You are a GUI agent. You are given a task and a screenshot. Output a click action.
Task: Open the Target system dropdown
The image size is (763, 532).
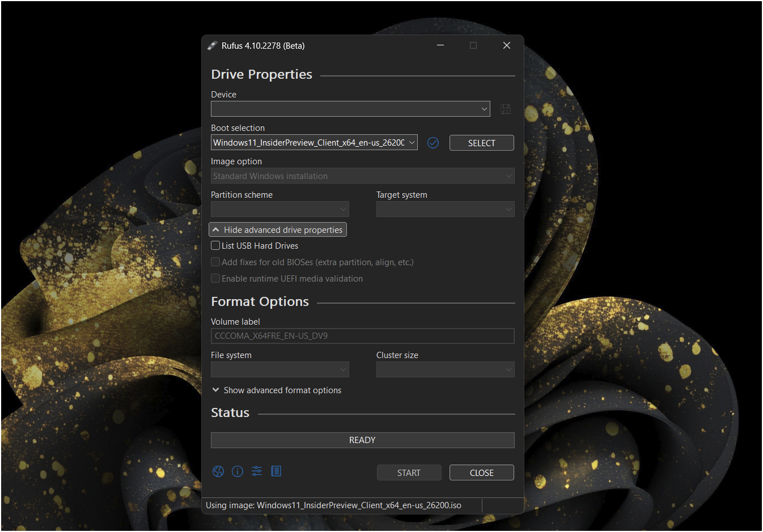[x=446, y=209]
